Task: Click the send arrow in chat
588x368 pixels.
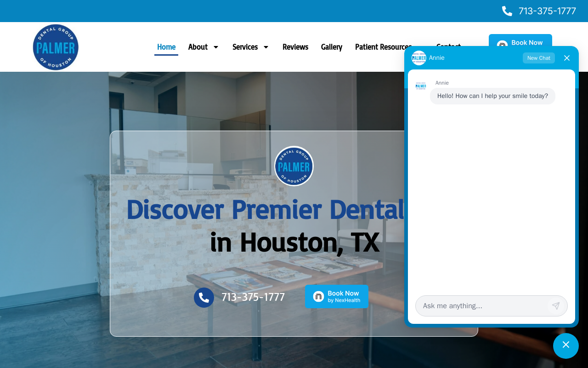Action: pyautogui.click(x=556, y=306)
